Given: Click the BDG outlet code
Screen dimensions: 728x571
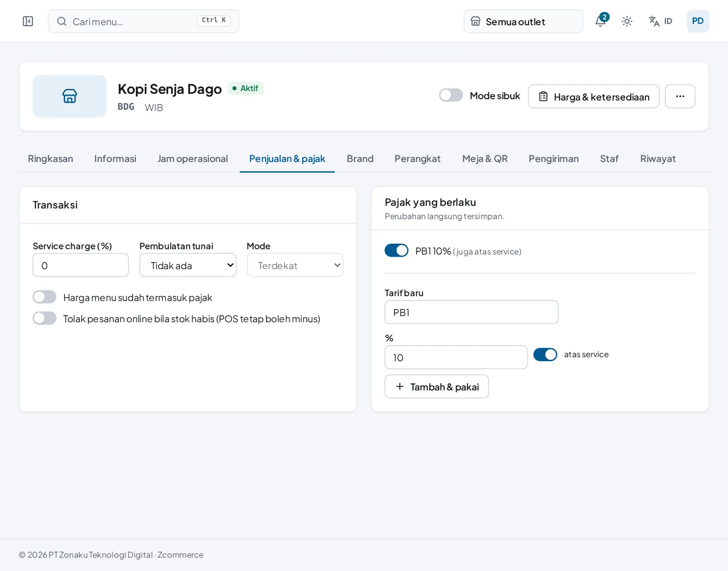Looking at the screenshot, I should (x=126, y=107).
